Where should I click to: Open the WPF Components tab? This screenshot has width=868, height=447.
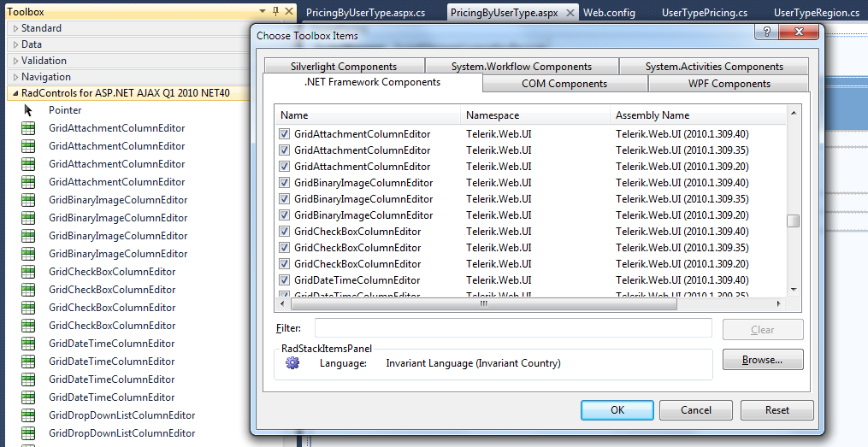tap(729, 84)
